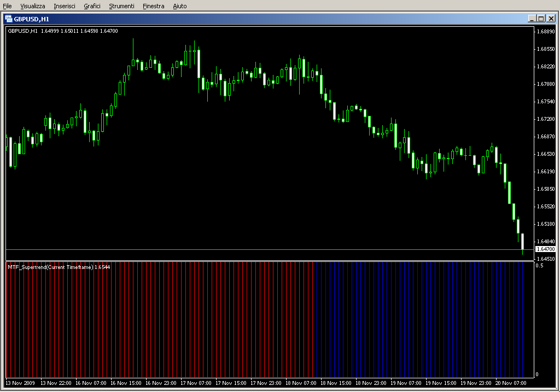Click price scale value 1.68550
560x392 pixels.
tap(546, 49)
